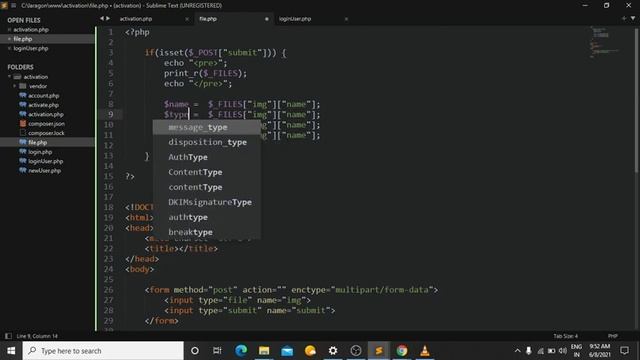This screenshot has height=360, width=640.
Task: Click unsaved dot on file.php tab
Action: tap(267, 19)
